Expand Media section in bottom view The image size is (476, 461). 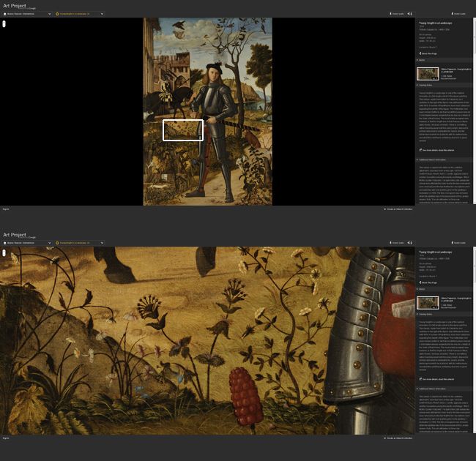point(443,289)
